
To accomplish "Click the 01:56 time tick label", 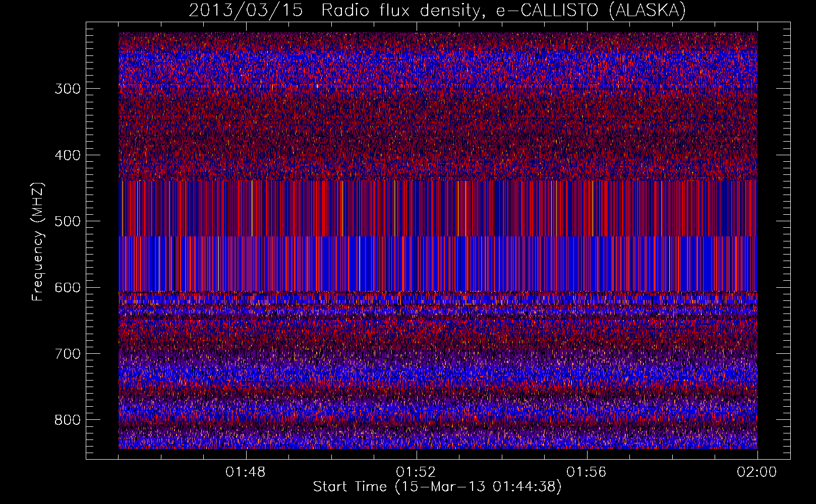I will click(x=587, y=472).
